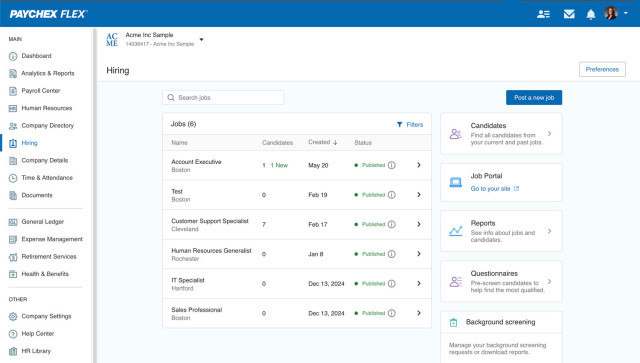The height and width of the screenshot is (363, 640).
Task: Open IT Specialist row chevron
Action: pos(419,283)
